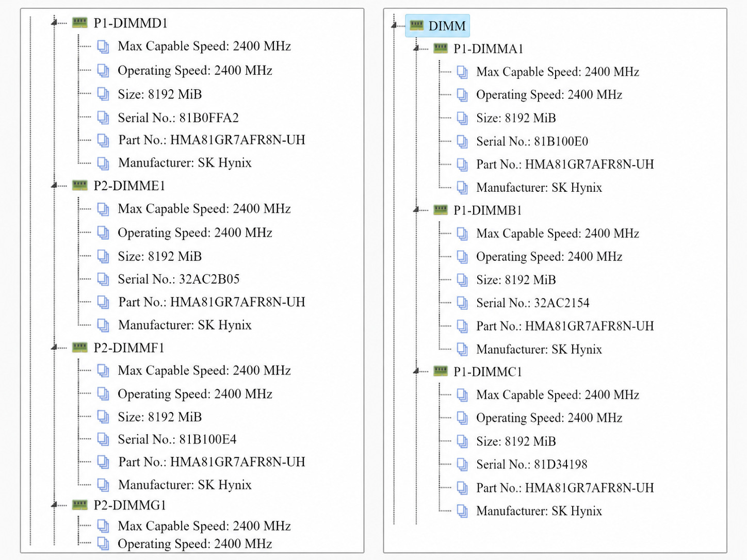Viewport: 747px width, 560px height.
Task: Click the memory chip icon beside P1-DIMMD1
Action: point(80,22)
